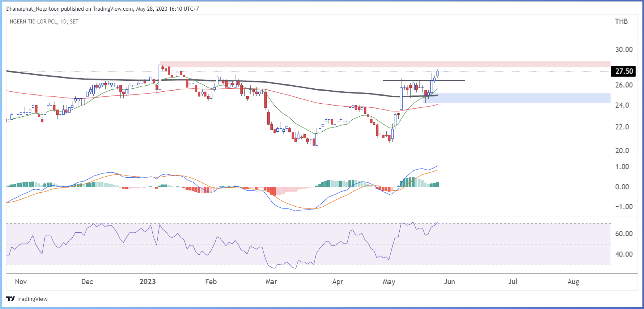Click the 22.0 price axis label
Screen dimensions: 644x309
click(622, 127)
